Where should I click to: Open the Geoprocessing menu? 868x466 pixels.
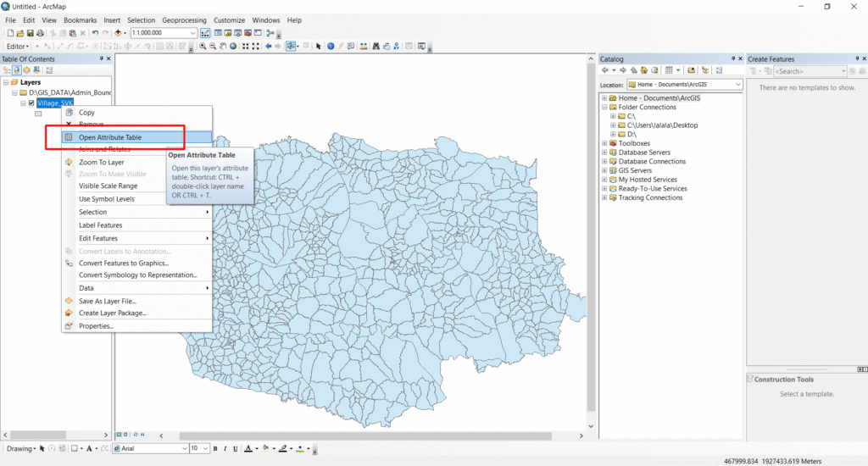[x=184, y=20]
